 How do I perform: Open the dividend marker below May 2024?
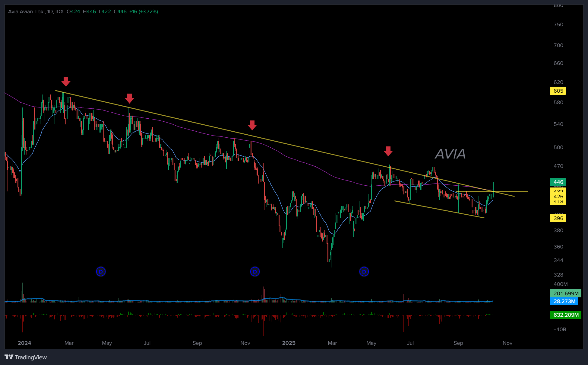(x=101, y=272)
